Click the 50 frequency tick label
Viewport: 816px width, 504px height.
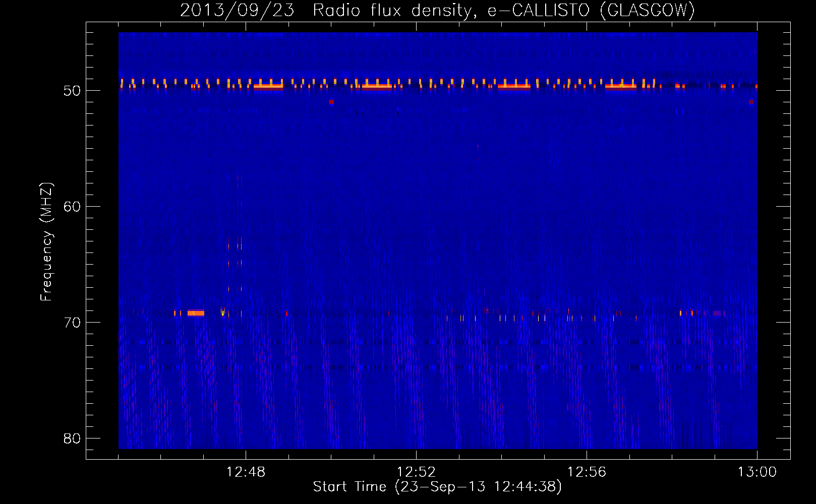click(x=72, y=91)
